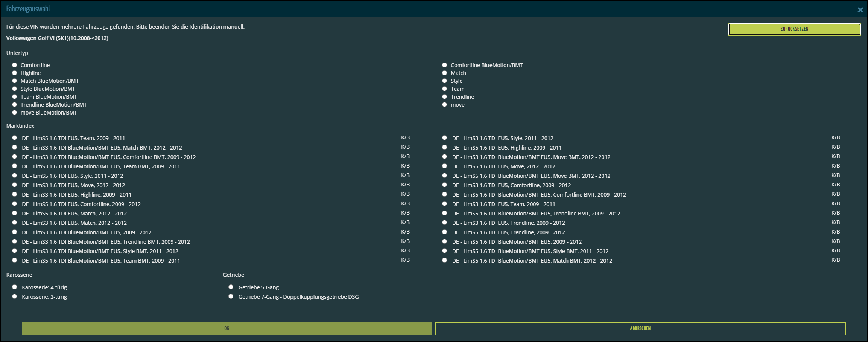Viewport: 868px width, 342px height.
Task: Select Match BlueMotion/BMT subtype
Action: point(15,81)
